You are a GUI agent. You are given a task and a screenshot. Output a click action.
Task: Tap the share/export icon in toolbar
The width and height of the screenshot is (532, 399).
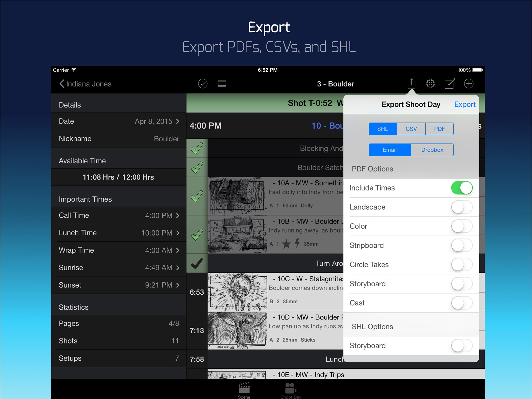(411, 84)
